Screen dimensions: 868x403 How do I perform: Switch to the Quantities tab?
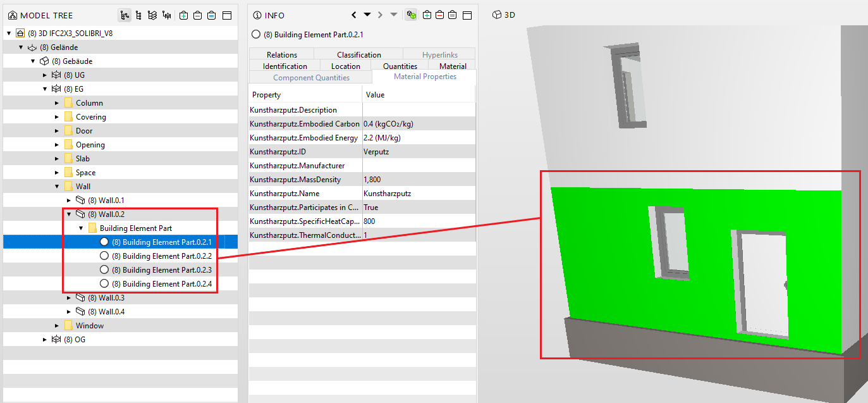400,66
